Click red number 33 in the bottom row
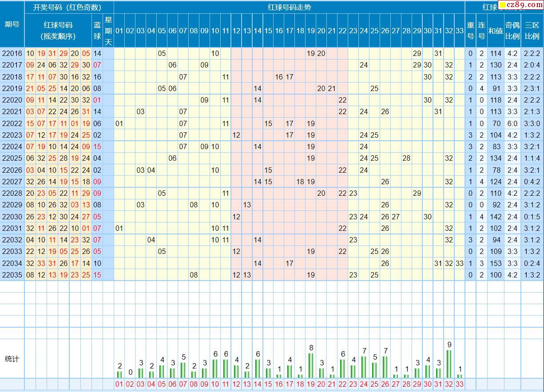 coord(460,384)
